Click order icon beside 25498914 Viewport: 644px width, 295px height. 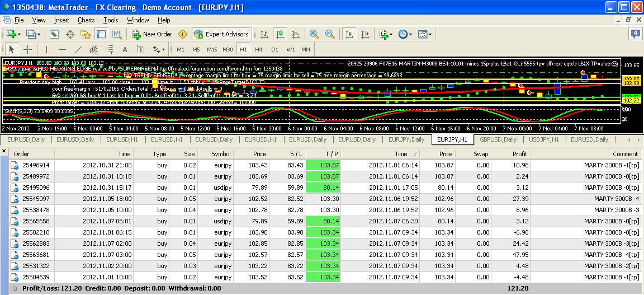tap(15, 165)
